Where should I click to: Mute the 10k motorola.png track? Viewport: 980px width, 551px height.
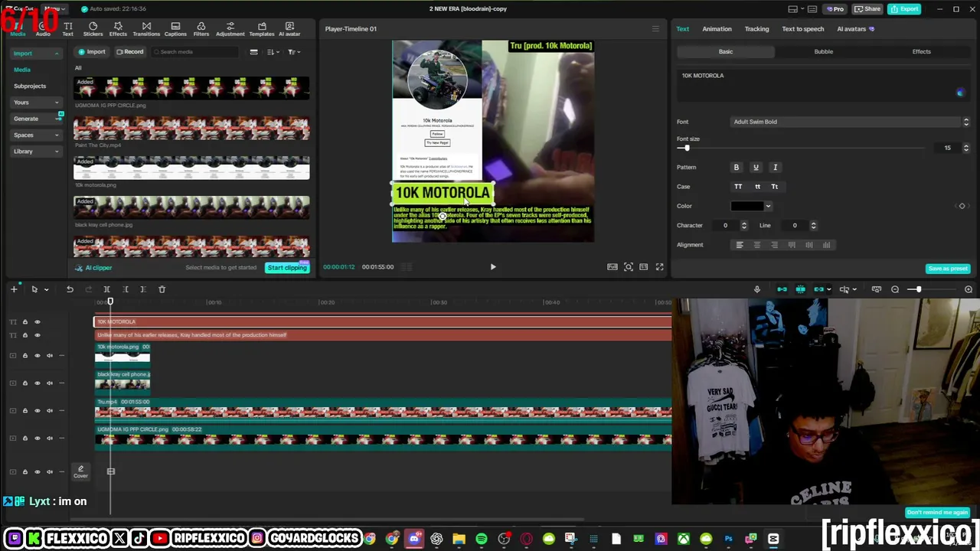pyautogui.click(x=50, y=356)
